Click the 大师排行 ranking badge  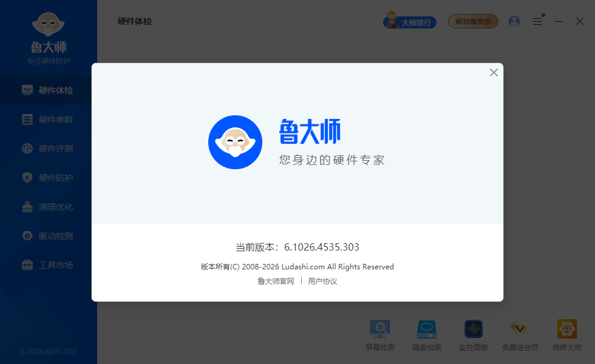(410, 22)
